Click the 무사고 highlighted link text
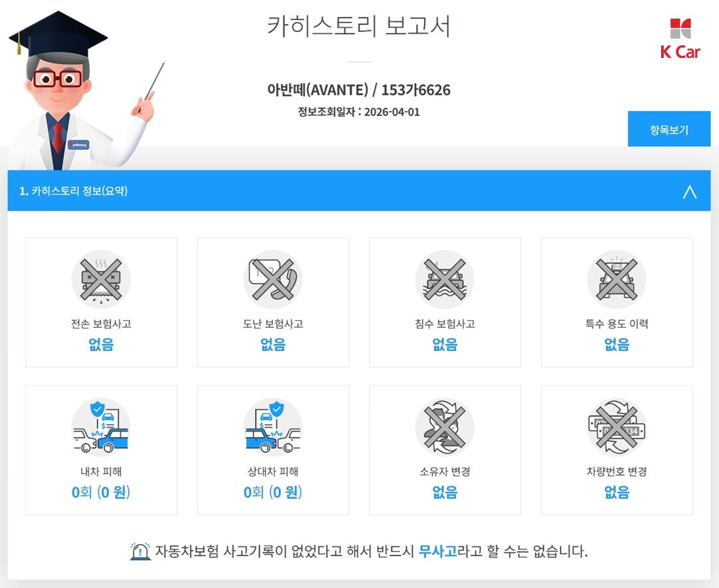Viewport: 719px width, 588px height. click(x=438, y=551)
